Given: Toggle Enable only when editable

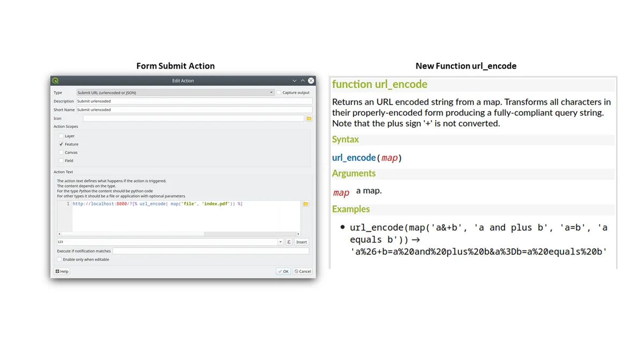Looking at the screenshot, I should pyautogui.click(x=60, y=260).
